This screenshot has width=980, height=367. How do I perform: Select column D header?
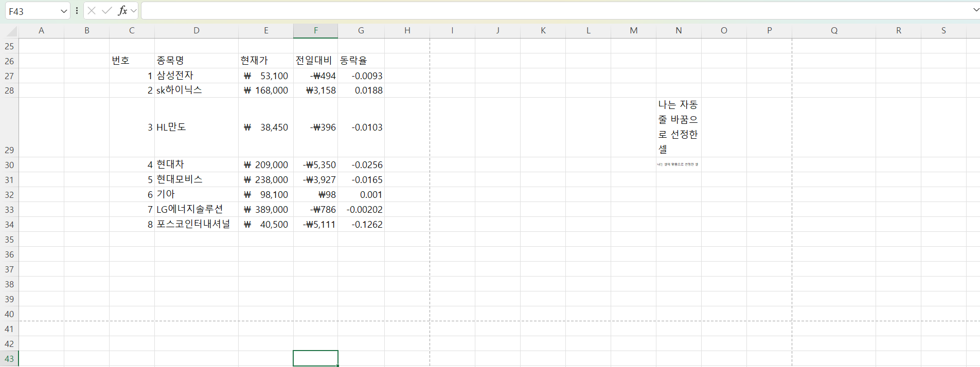point(197,30)
